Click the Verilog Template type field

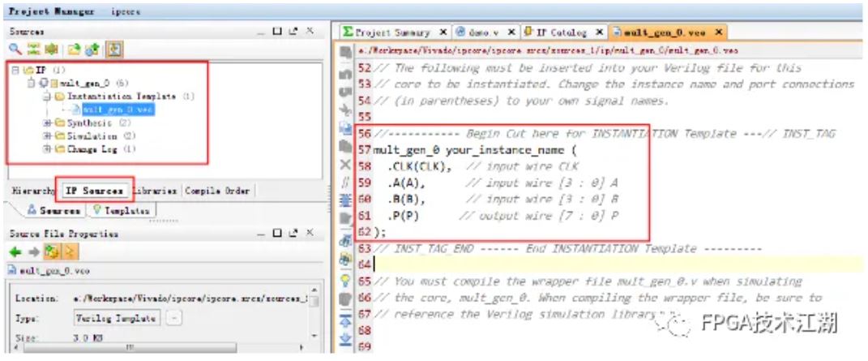point(118,318)
